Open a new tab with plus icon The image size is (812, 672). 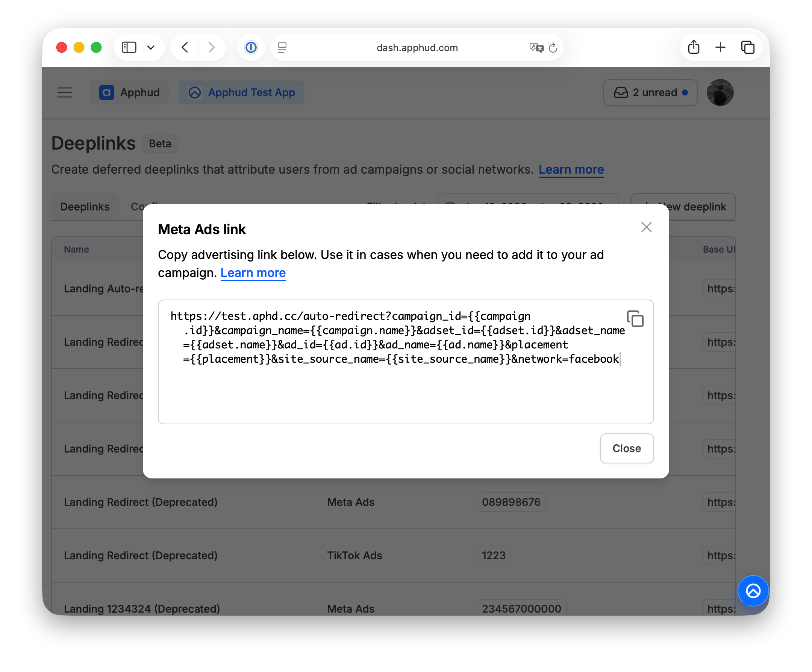coord(720,48)
